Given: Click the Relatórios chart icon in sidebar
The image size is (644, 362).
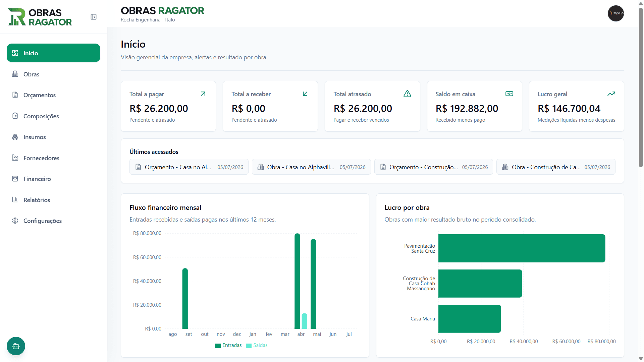Looking at the screenshot, I should pyautogui.click(x=15, y=200).
